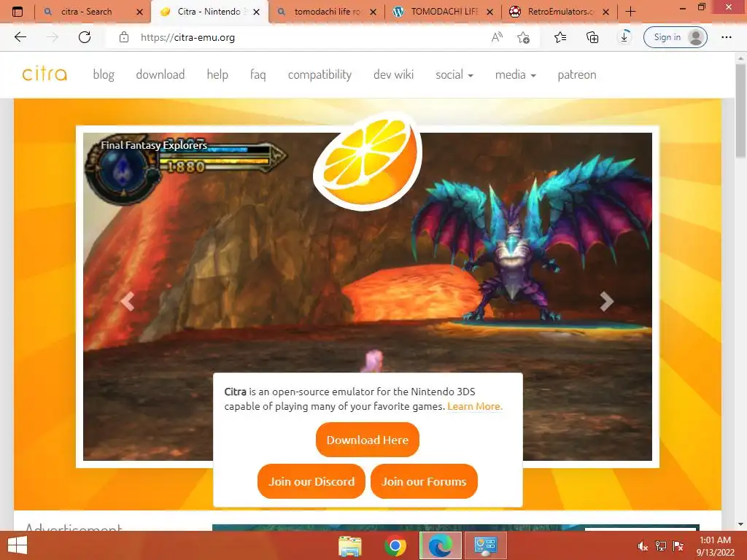The height and width of the screenshot is (560, 747).
Task: Open the compatibility list
Action: click(x=320, y=75)
